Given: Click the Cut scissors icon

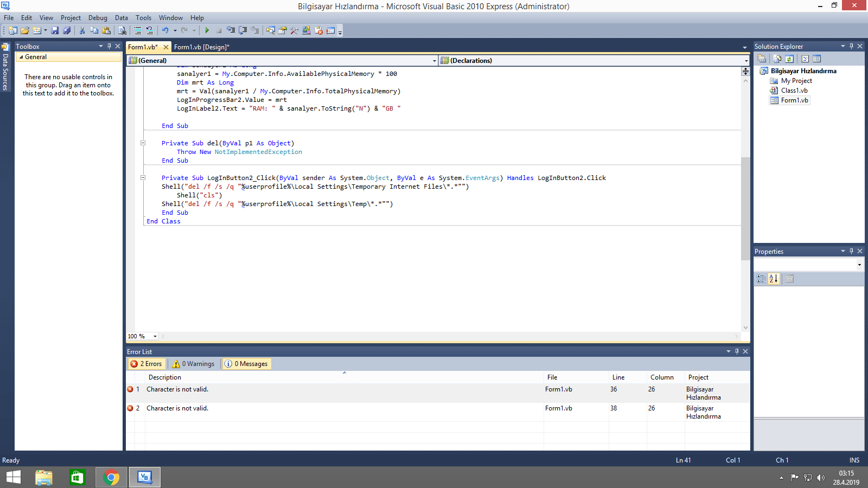Looking at the screenshot, I should click(82, 30).
